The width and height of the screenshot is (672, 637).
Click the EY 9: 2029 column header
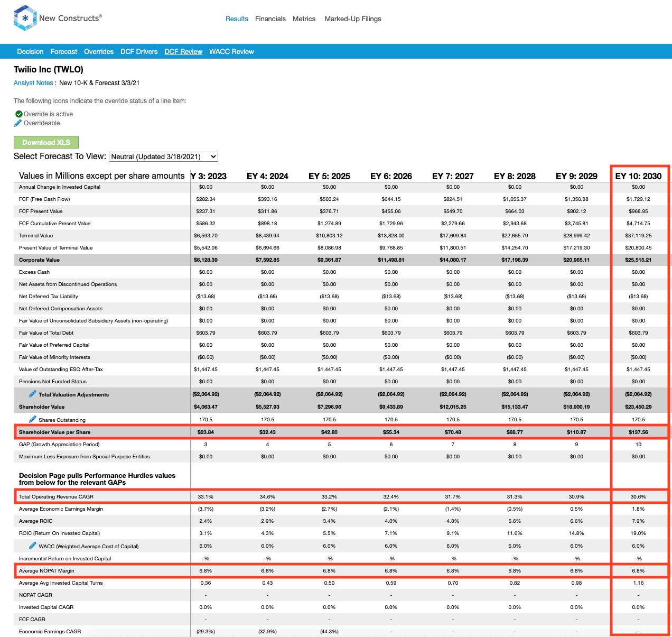point(576,176)
